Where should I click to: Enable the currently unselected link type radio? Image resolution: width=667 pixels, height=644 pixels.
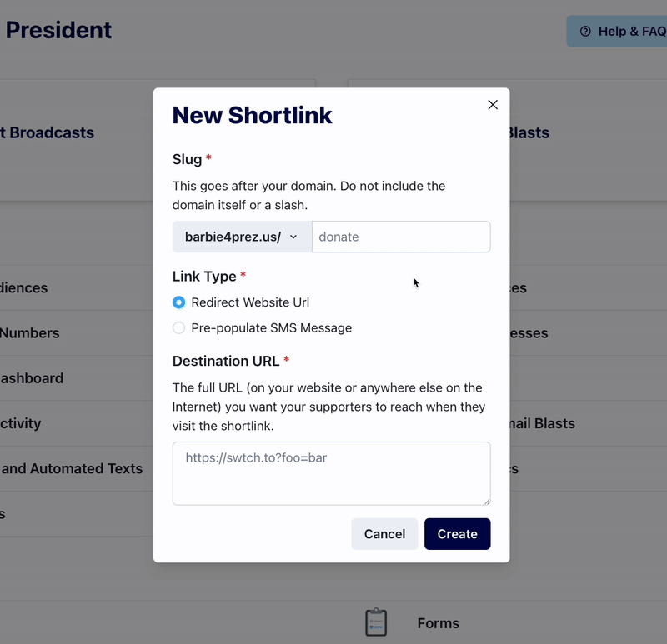coord(178,328)
